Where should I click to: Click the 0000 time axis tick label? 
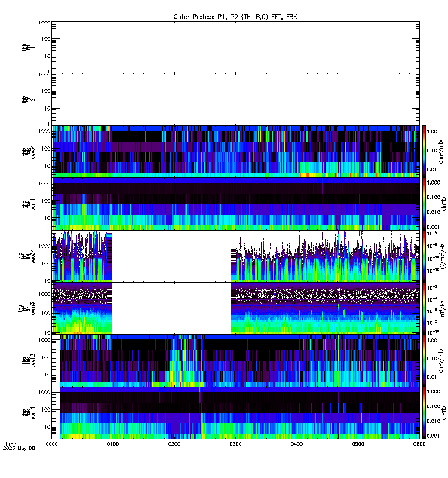52,444
